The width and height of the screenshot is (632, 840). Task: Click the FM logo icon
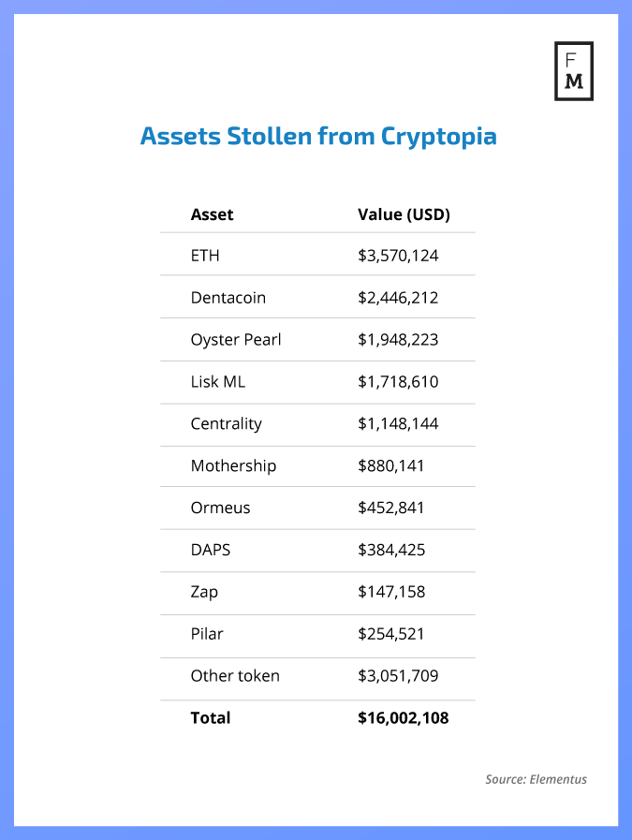tap(574, 71)
